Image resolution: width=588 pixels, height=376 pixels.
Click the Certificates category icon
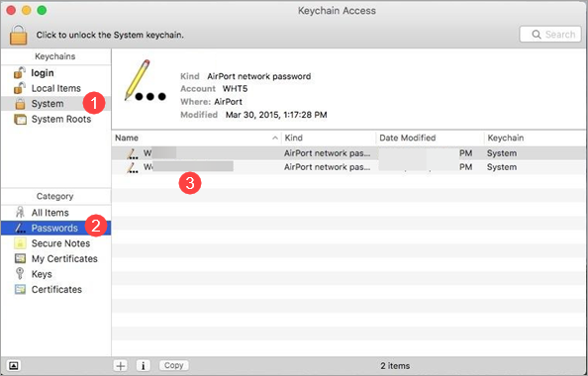click(x=20, y=289)
